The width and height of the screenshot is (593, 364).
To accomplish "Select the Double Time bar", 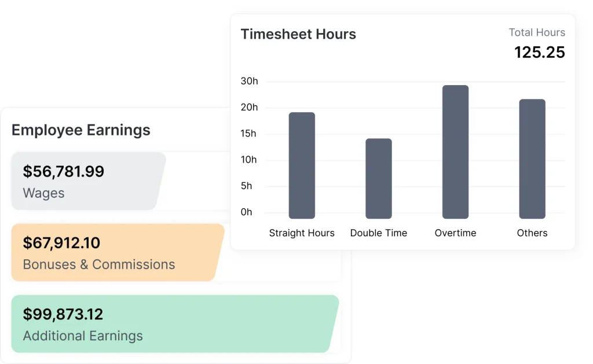I will click(378, 178).
